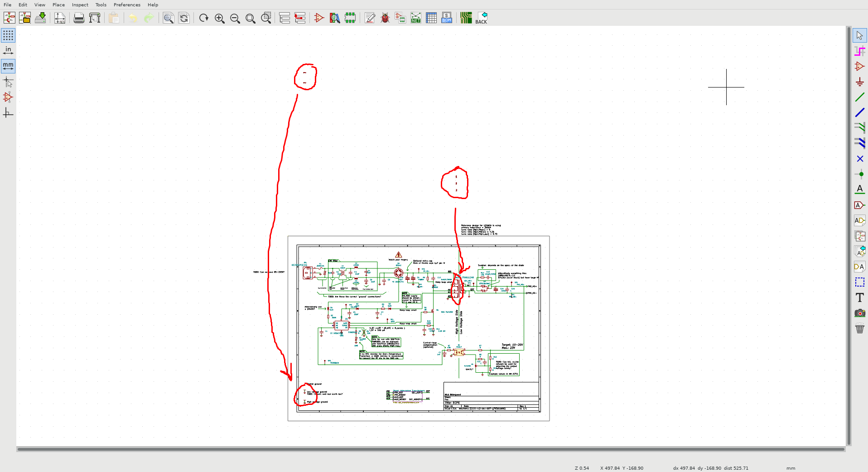The width and height of the screenshot is (868, 472).
Task: Run the electrical rules checker ladybug
Action: click(x=385, y=18)
